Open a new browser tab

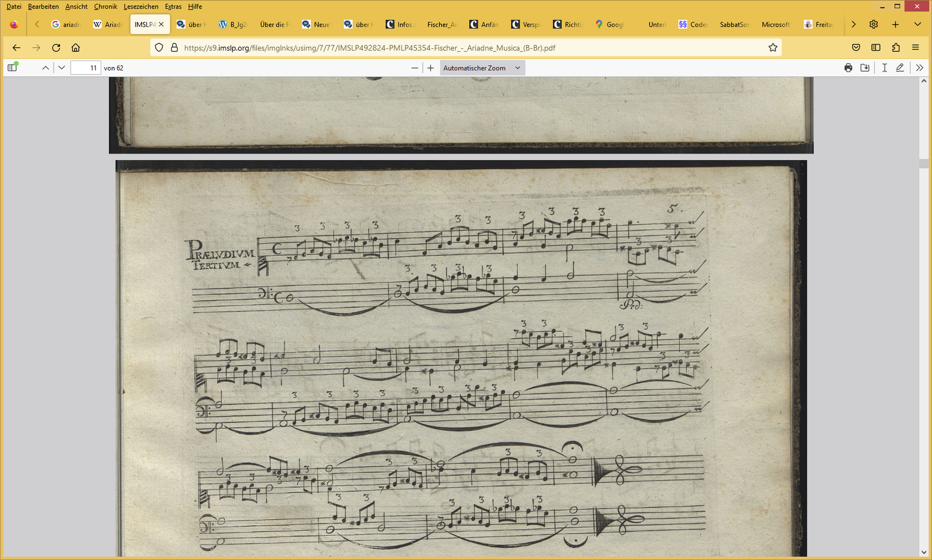[x=895, y=24]
